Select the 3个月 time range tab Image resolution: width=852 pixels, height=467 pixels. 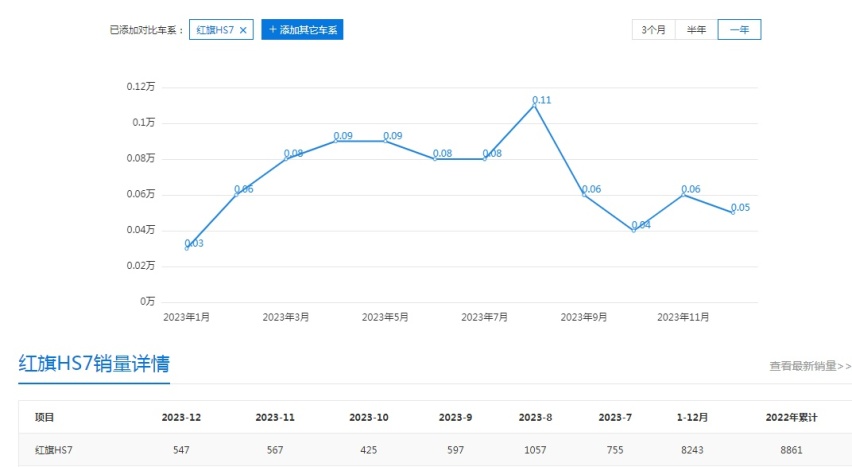(x=653, y=30)
